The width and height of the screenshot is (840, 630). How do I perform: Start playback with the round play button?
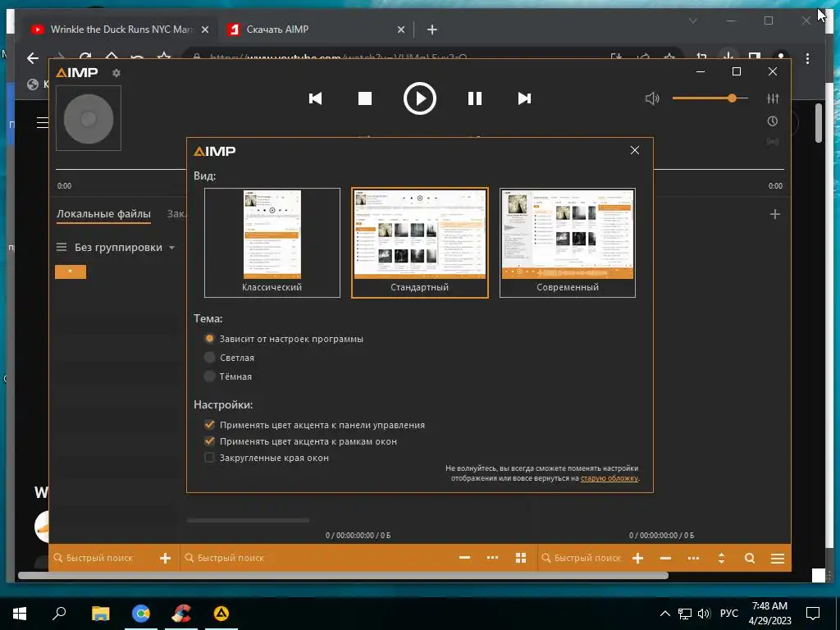coord(419,98)
